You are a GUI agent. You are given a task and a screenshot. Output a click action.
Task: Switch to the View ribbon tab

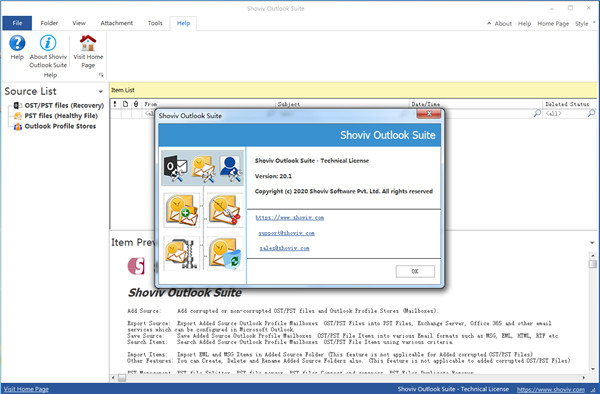tap(79, 23)
